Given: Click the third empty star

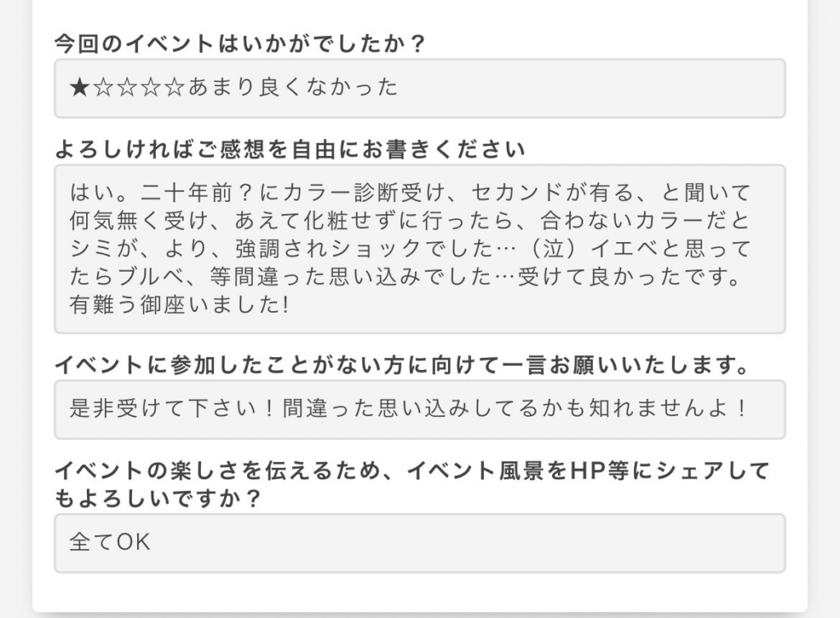Looking at the screenshot, I should click(151, 87).
